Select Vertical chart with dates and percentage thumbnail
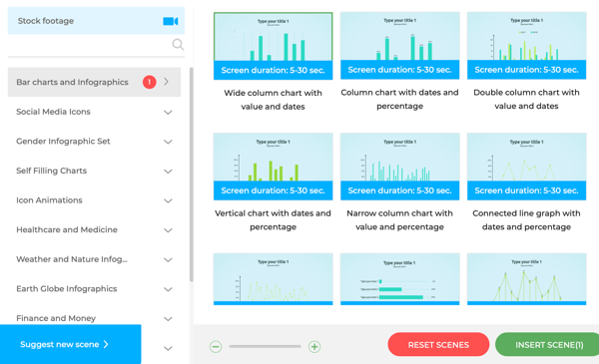The height and width of the screenshot is (364, 599). (273, 167)
